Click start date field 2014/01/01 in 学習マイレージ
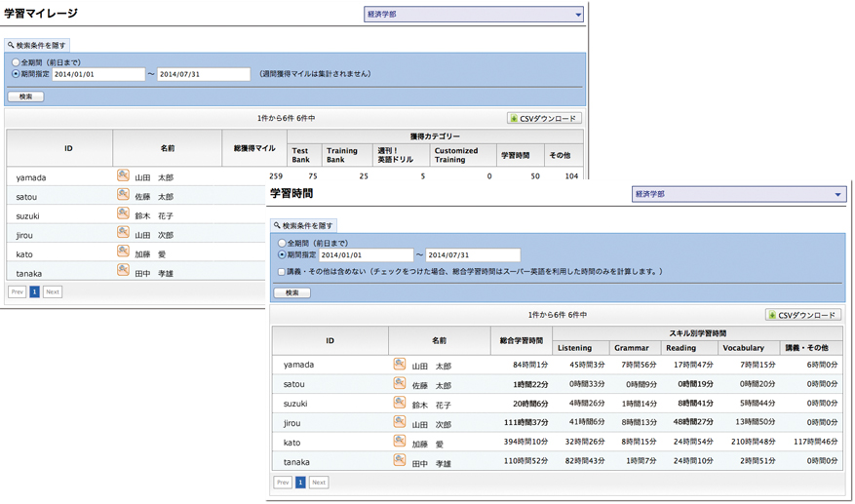Screen dimensions: 855x504 97,74
